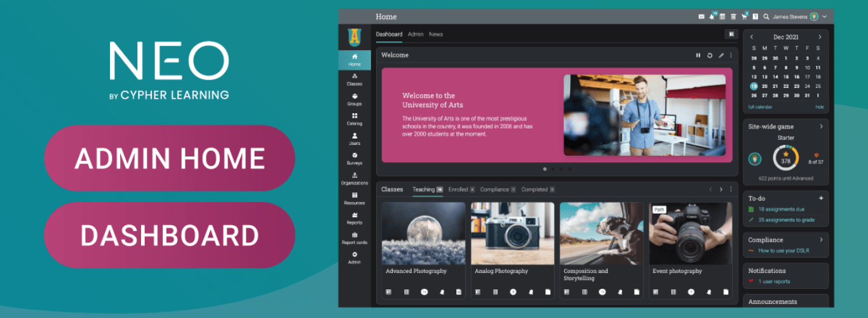The height and width of the screenshot is (318, 868).
Task: Expand the Compliance widget chevron
Action: point(821,240)
